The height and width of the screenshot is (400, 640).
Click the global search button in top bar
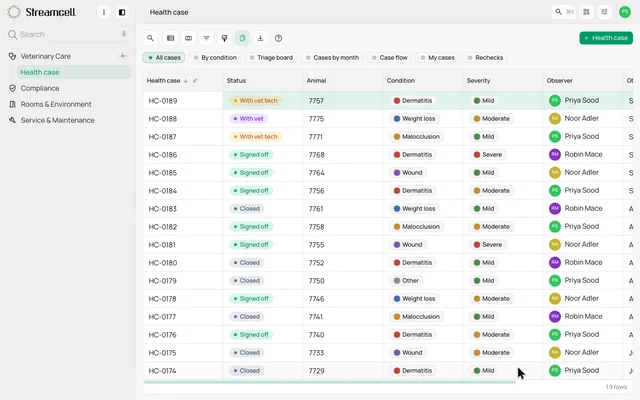(564, 12)
